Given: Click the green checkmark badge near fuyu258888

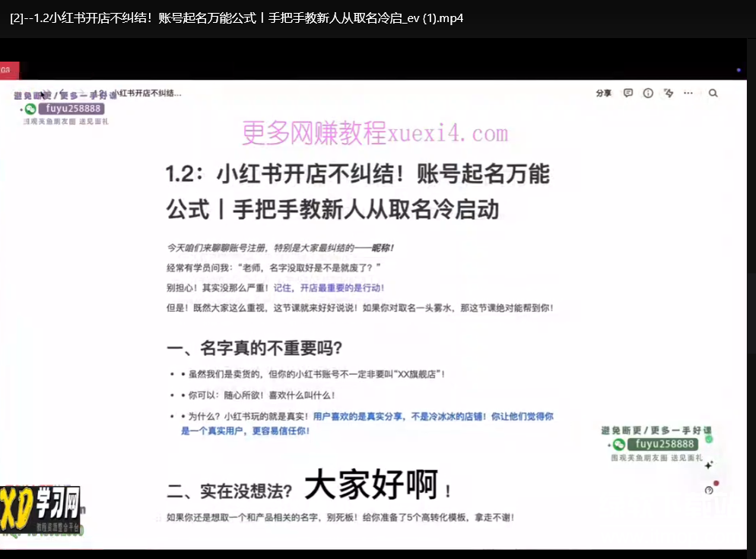Looking at the screenshot, I should [x=709, y=440].
